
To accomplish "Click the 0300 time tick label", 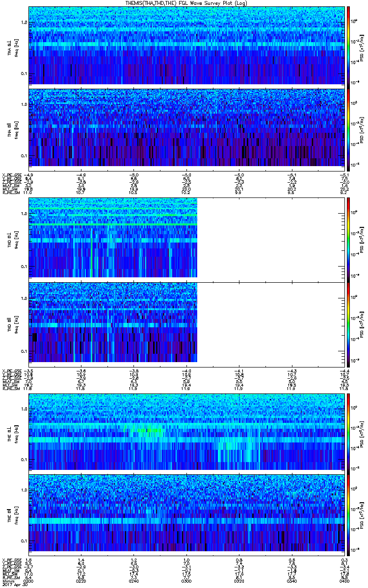I will click(186, 581).
